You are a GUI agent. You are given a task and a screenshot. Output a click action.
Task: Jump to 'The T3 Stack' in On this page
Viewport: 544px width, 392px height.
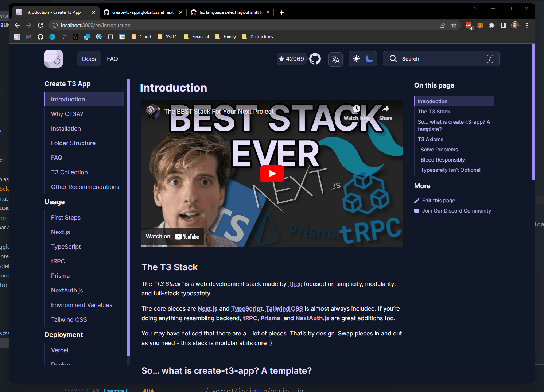(434, 112)
